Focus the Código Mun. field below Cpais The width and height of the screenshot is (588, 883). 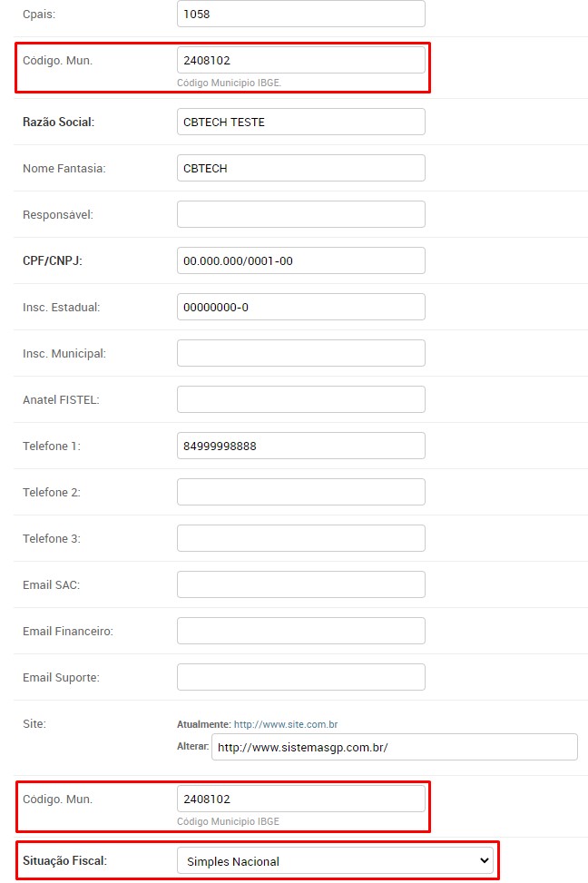coord(300,61)
